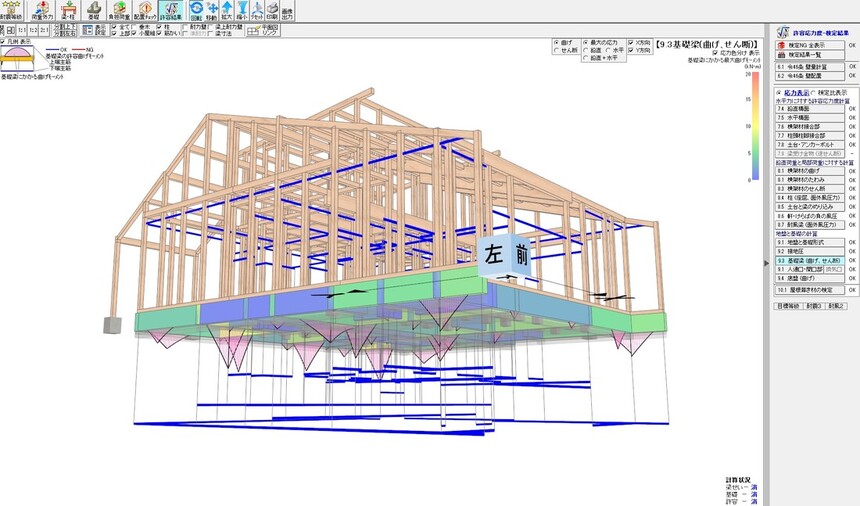The width and height of the screenshot is (860, 506).
Task: Open the 梁・柱 (beam and column) icon
Action: [69, 10]
